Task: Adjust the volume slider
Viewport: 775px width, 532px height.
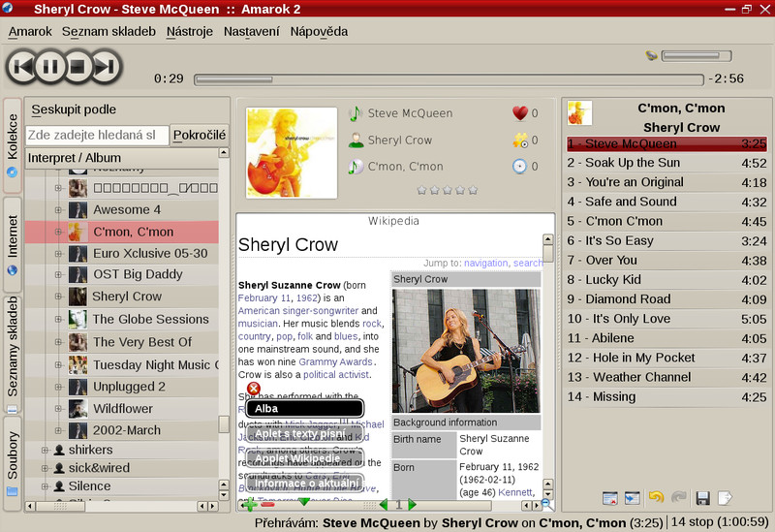Action: coord(697,55)
